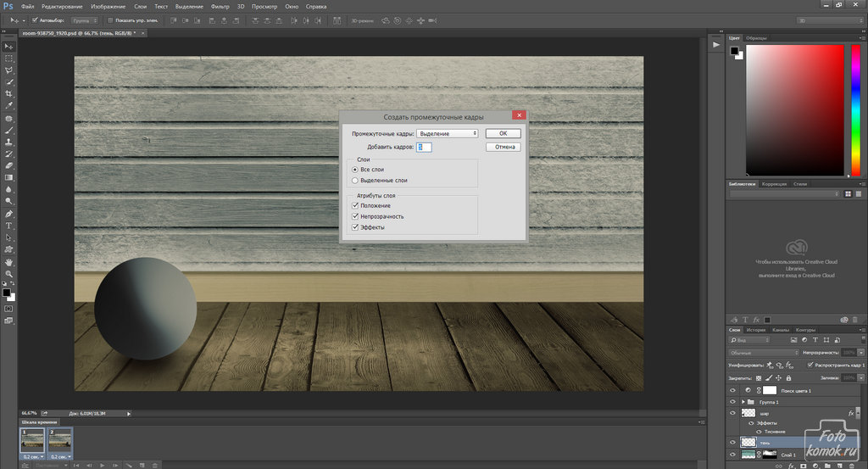Select the Gradient tool
The image size is (868, 469).
(x=8, y=177)
